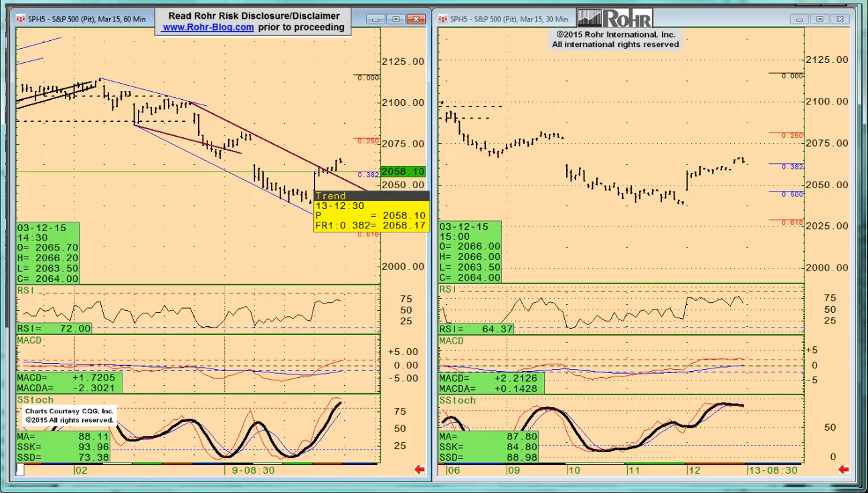Click the 13-08:30 marker on the 30 Min time axis

[772, 470]
